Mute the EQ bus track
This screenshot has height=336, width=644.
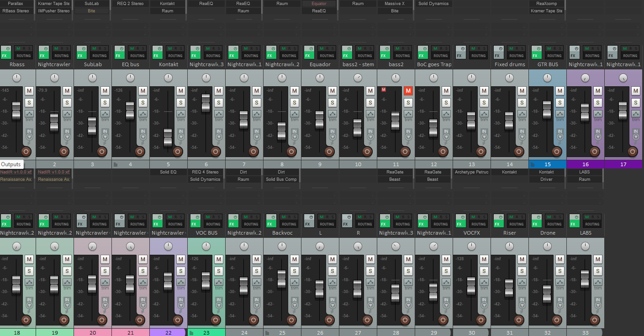click(143, 91)
